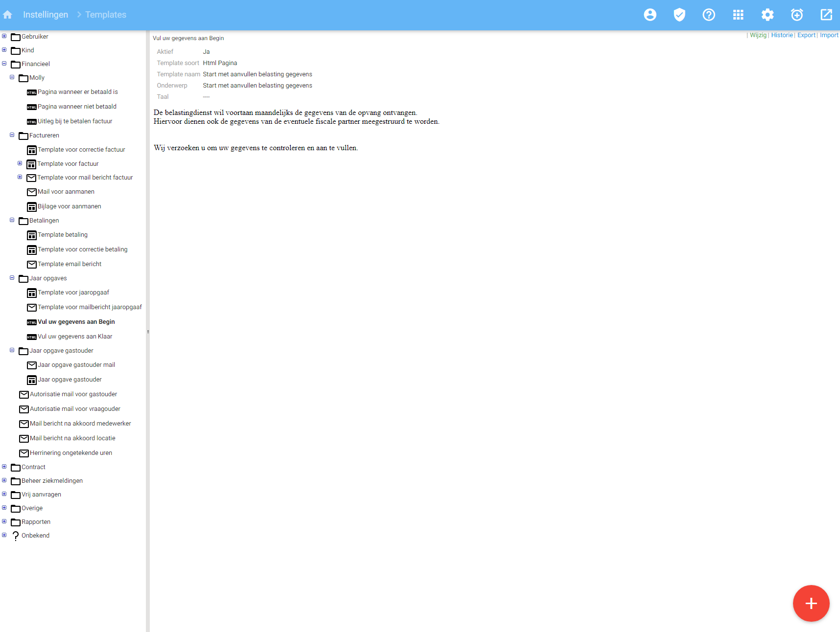
Task: Select 'Autorisatie mail voor gastouder'
Action: click(x=73, y=394)
